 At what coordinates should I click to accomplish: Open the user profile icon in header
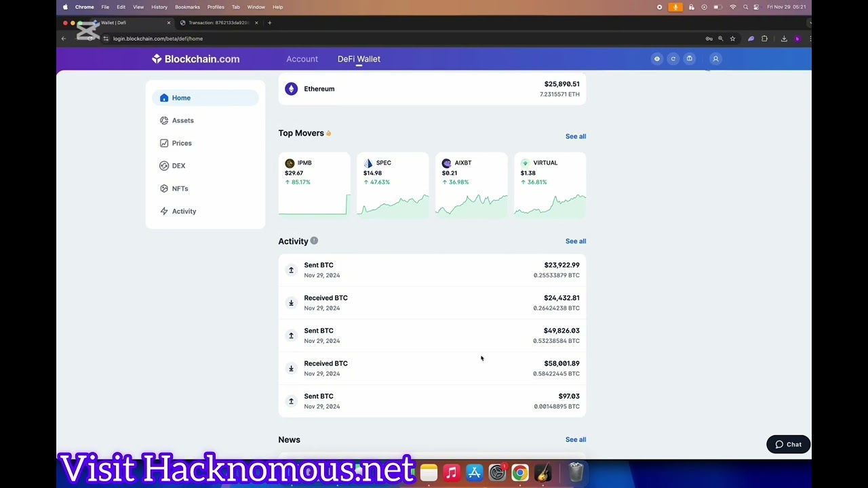[x=715, y=59]
